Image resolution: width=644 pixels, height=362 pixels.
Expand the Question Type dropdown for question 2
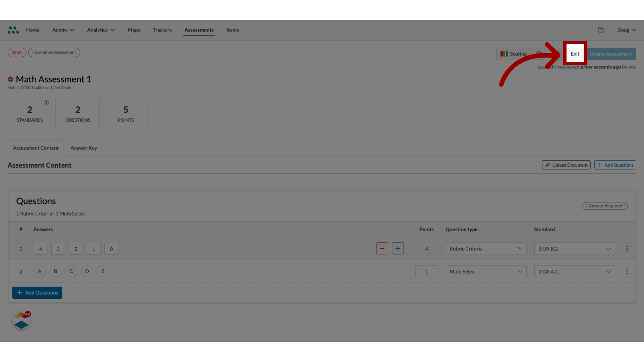[486, 271]
